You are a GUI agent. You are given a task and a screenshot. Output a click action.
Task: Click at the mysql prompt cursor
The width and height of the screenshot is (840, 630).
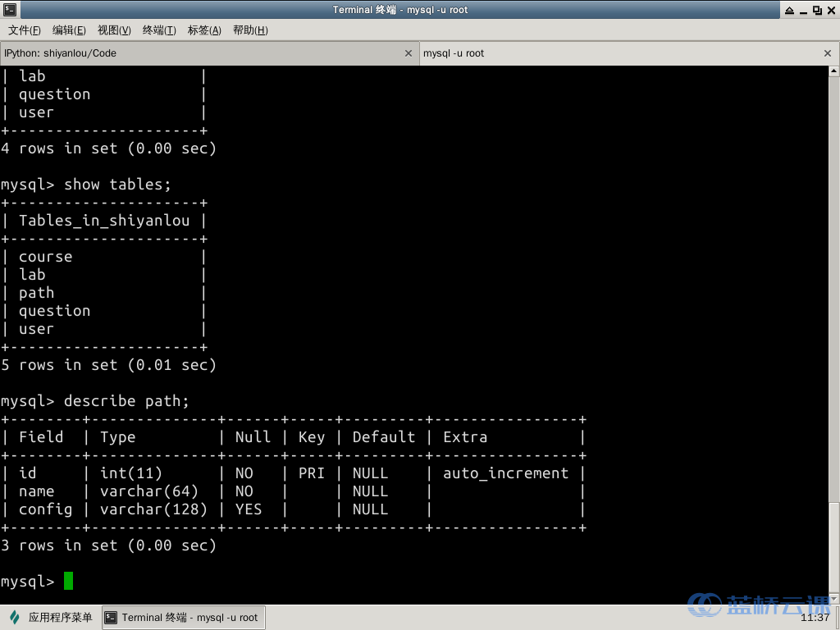[68, 582]
